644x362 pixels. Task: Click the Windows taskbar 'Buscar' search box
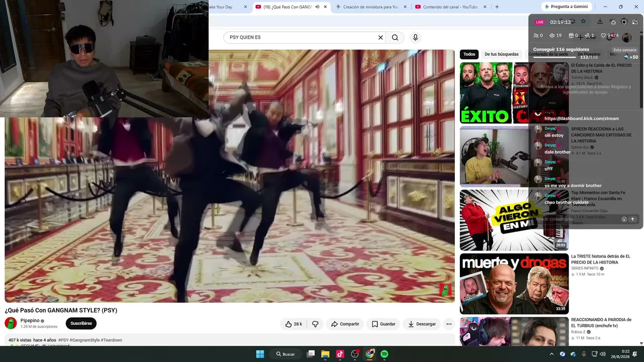tap(285, 354)
